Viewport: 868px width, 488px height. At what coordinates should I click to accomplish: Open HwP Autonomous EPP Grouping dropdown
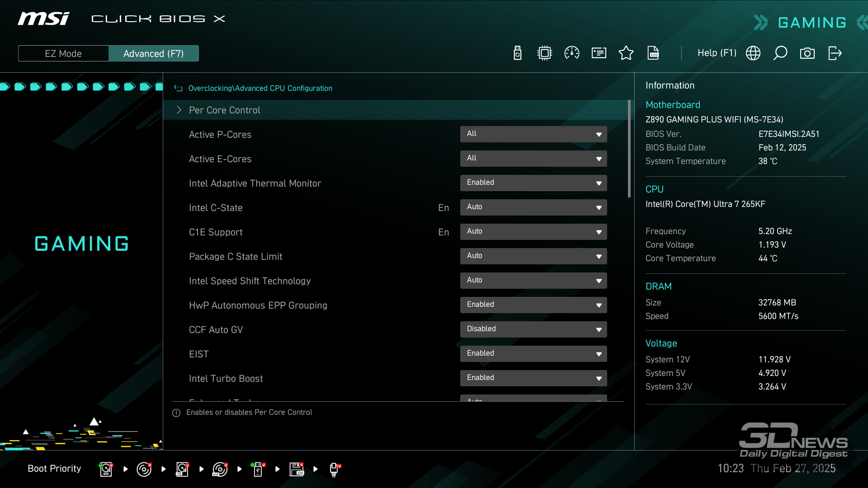pyautogui.click(x=533, y=305)
